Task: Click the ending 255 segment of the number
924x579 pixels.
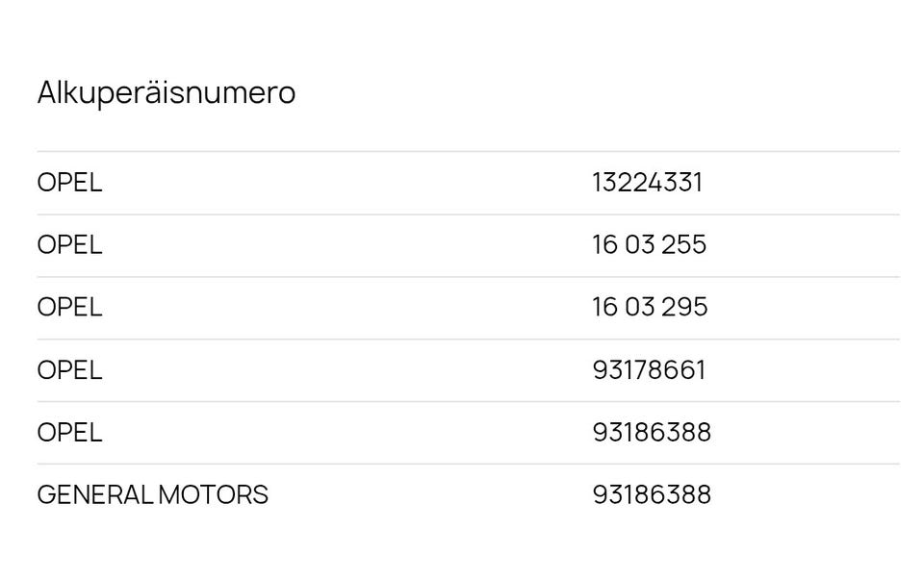Action: (x=683, y=245)
